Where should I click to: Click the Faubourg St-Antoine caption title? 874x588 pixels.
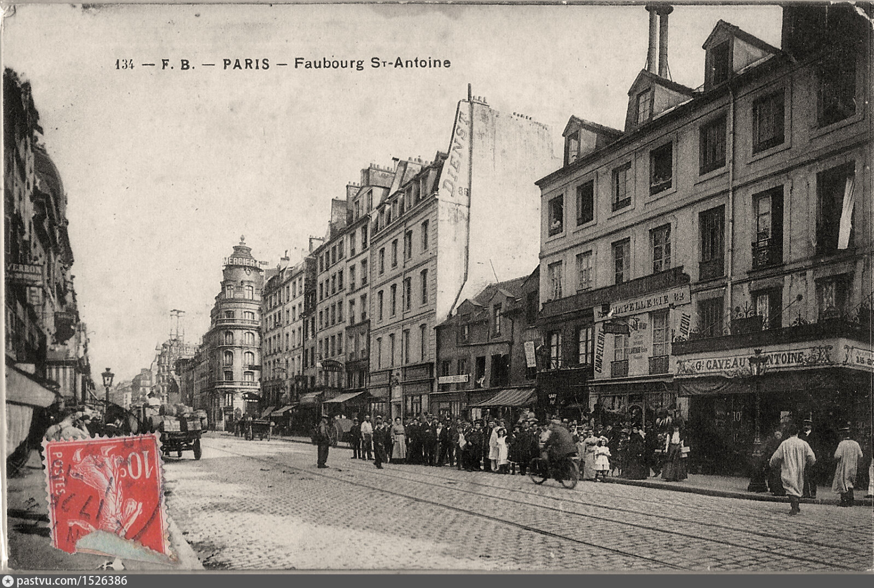point(372,63)
